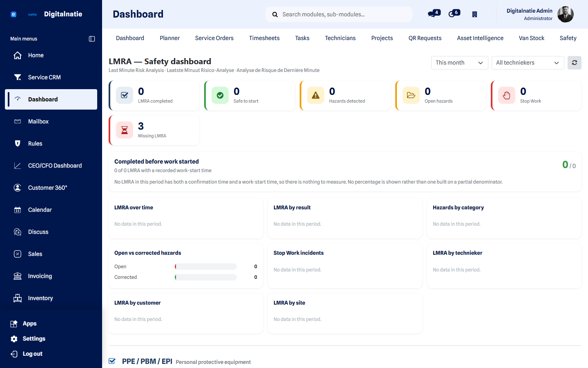Open the Service Orders tab

214,38
